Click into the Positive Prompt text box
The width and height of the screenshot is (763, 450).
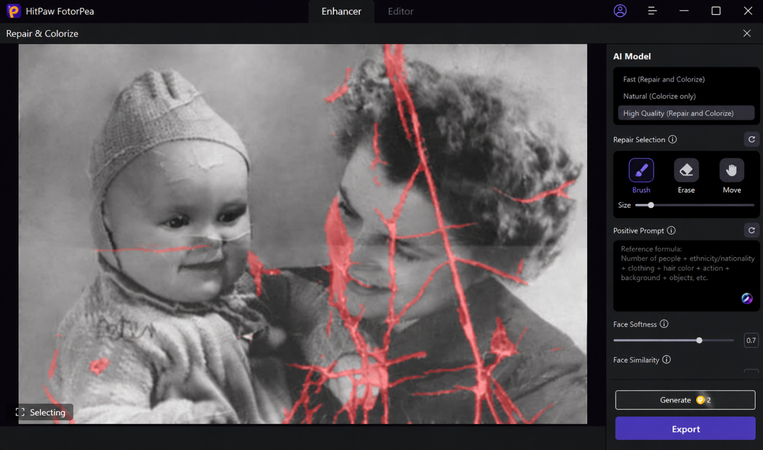pyautogui.click(x=686, y=276)
